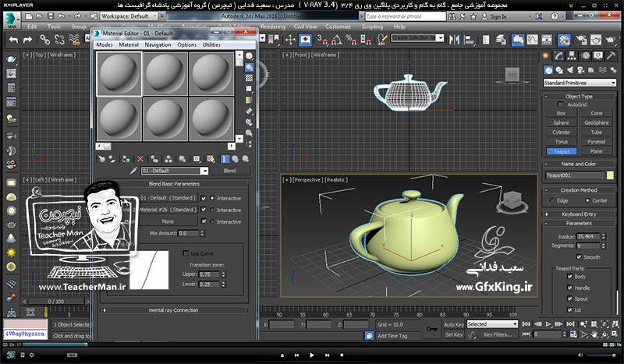
Task: Toggle the 3D Snaps icon
Action: click(x=322, y=40)
